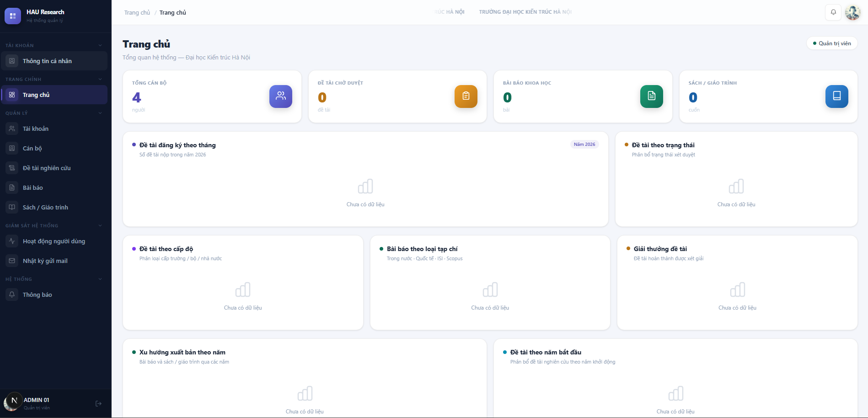Click empty chart icon in Bài báo theo loại tạp chí
The height and width of the screenshot is (418, 868).
pyautogui.click(x=490, y=289)
